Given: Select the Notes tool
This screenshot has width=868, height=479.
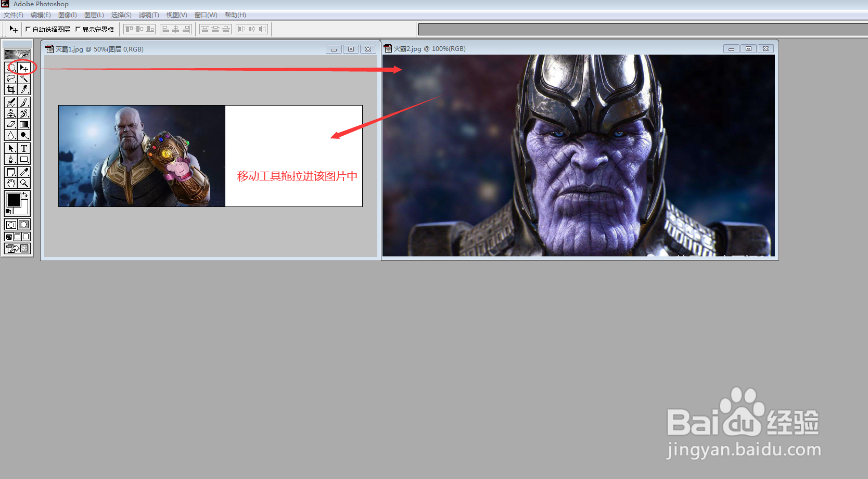Looking at the screenshot, I should (11, 172).
